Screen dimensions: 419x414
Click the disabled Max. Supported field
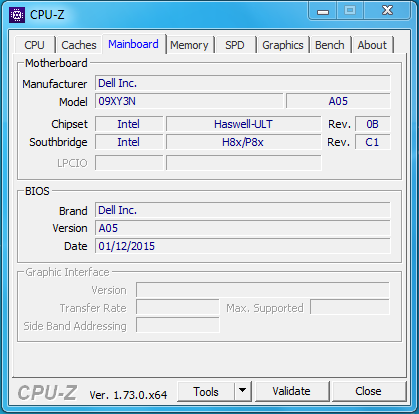coord(350,307)
